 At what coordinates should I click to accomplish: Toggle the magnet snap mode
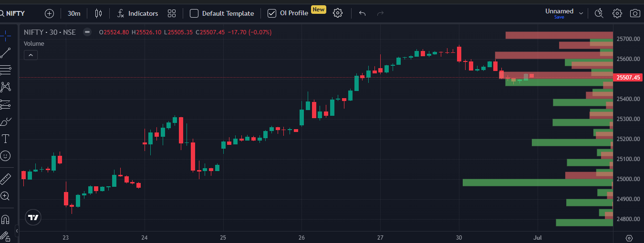tap(6, 219)
